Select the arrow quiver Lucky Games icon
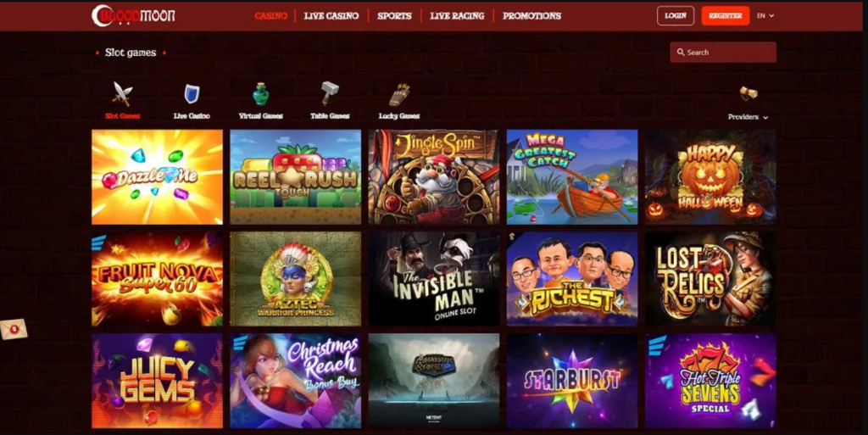868x435 pixels. [x=399, y=95]
